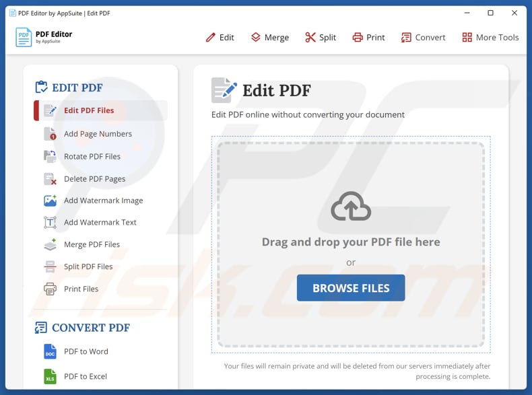Select Merge in the top toolbar
Image resolution: width=532 pixels, height=395 pixels.
(269, 38)
